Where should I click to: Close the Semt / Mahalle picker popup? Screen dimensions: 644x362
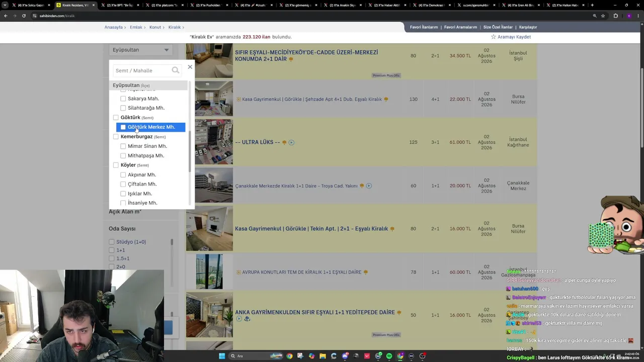[190, 67]
